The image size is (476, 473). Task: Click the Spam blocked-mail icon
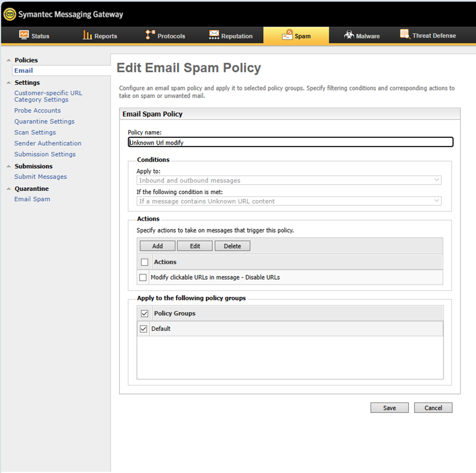[287, 35]
